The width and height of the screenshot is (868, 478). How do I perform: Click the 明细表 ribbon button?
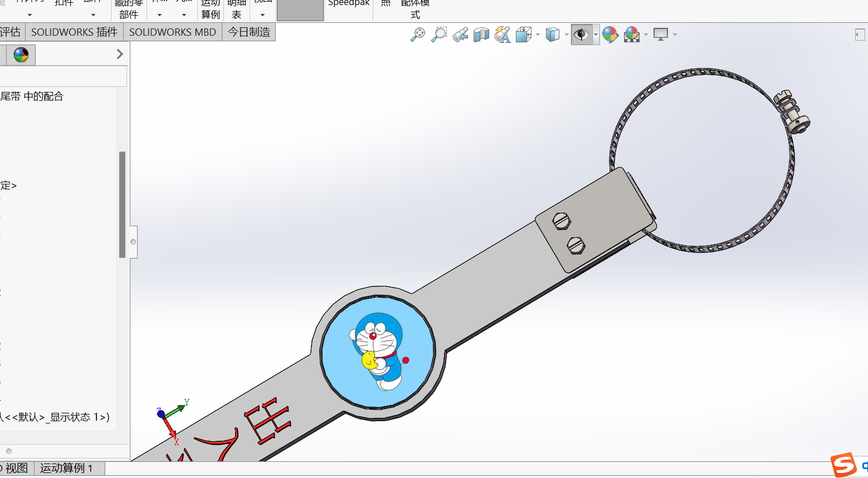point(237,9)
